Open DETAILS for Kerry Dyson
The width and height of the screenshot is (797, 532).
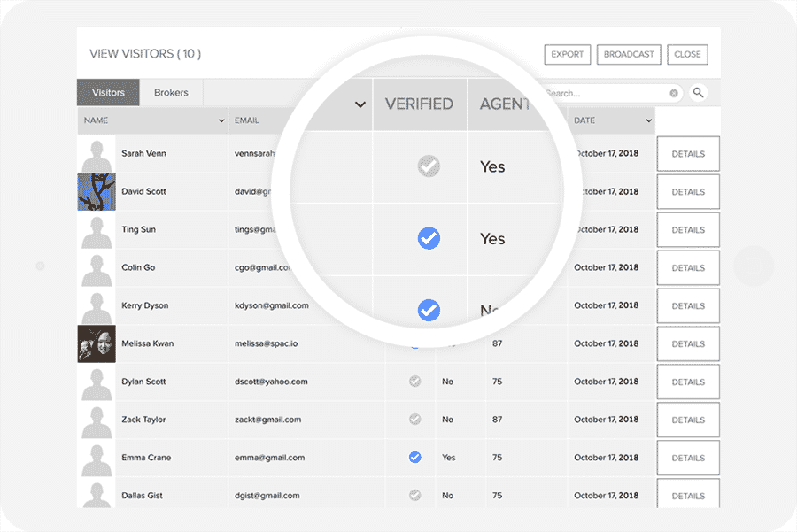click(688, 306)
